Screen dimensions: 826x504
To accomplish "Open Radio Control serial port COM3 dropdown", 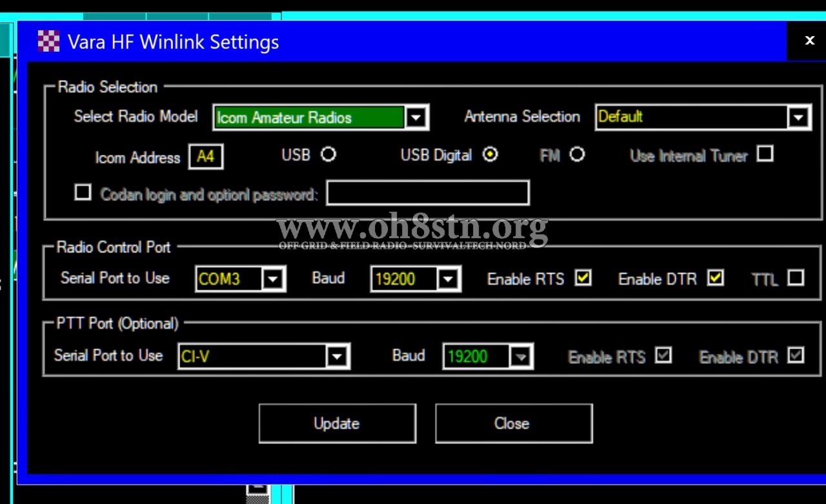I will pos(273,279).
